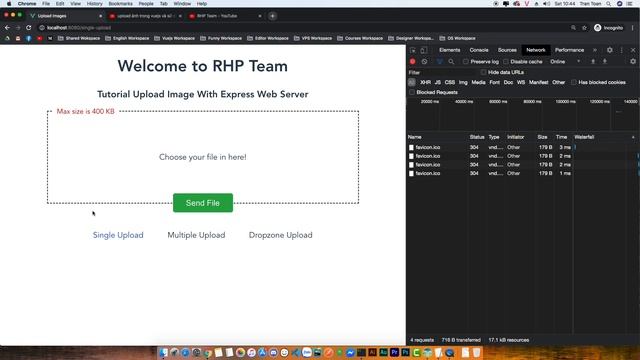Viewport: 640px width, 360px height.
Task: Switch to the Sources tab
Action: [507, 50]
